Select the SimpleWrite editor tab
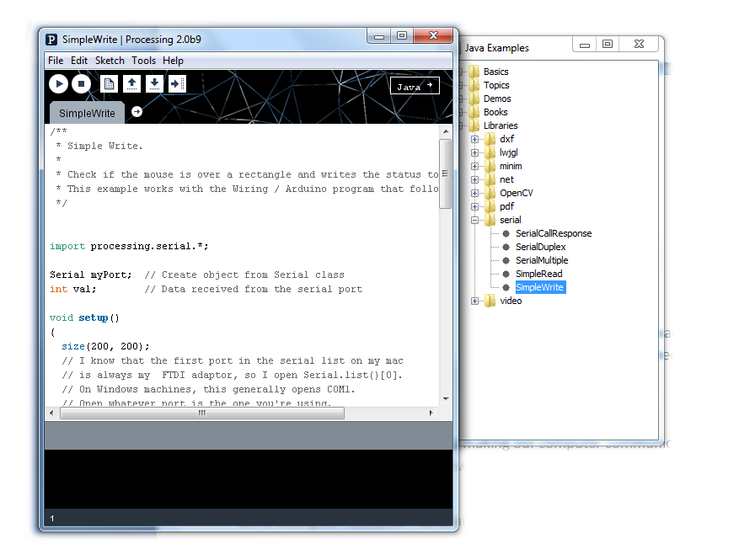The height and width of the screenshot is (560, 739). pyautogui.click(x=87, y=113)
